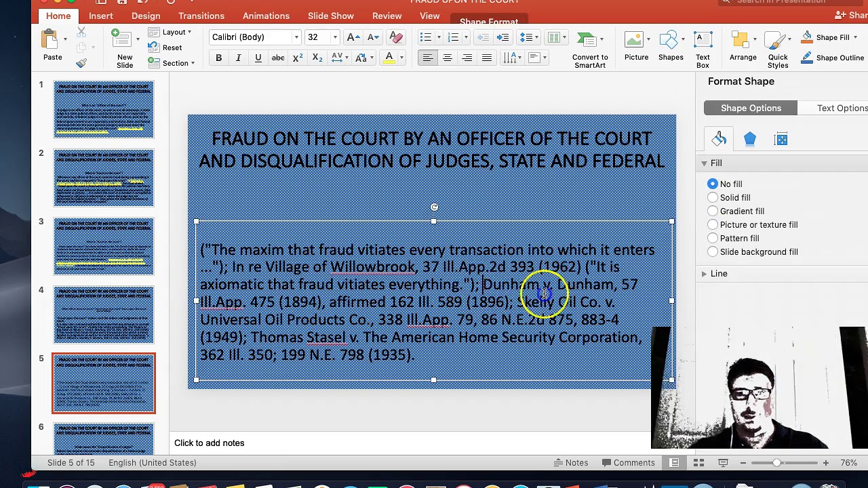This screenshot has width=868, height=488.
Task: Click the Reset slide button
Action: (x=165, y=47)
